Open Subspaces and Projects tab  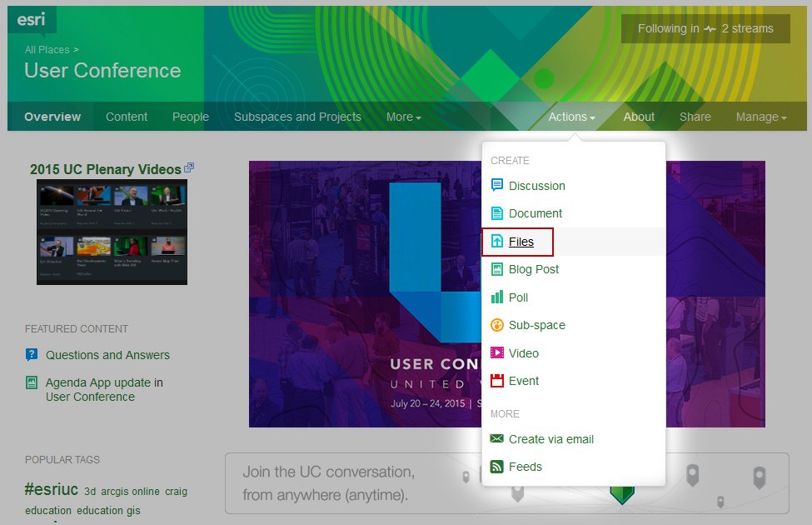click(297, 117)
